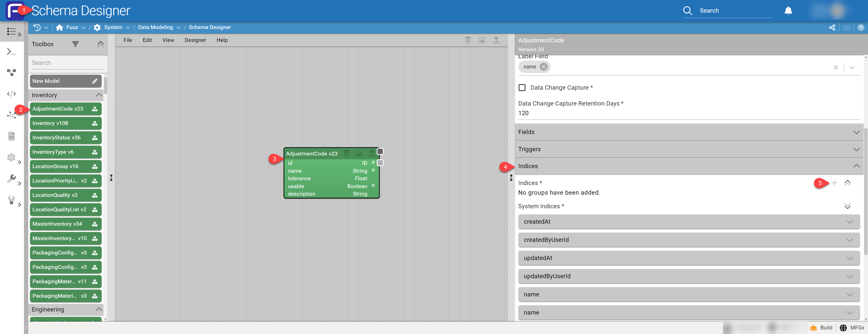Click the Toolbox search field
Screen dimensions: 868x334
coord(68,63)
